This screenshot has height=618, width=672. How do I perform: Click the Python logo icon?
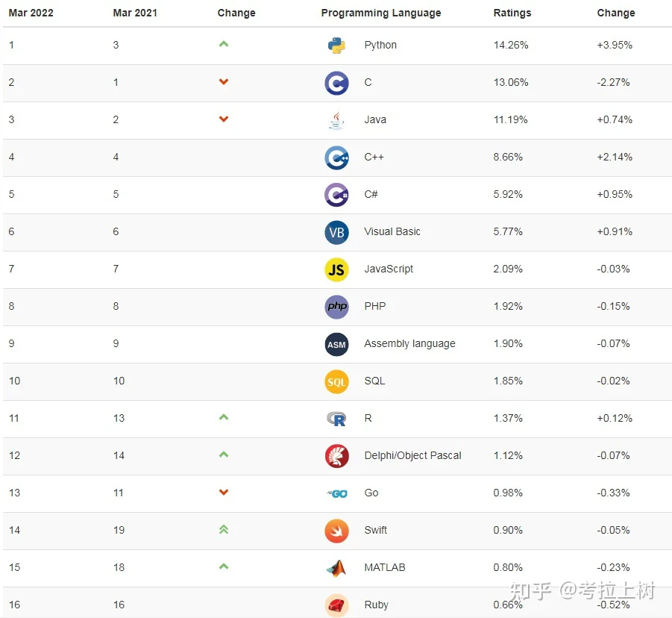(336, 46)
